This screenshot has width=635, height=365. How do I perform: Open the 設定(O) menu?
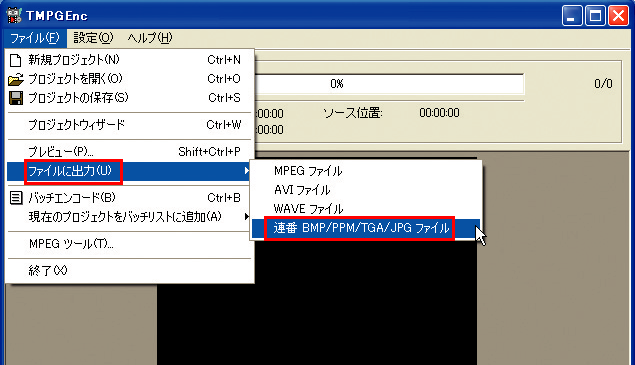pos(93,38)
